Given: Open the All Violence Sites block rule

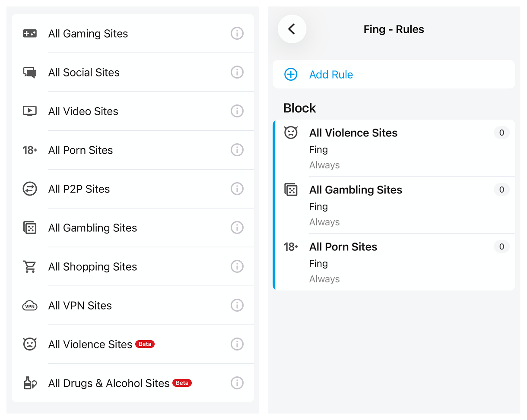Looking at the screenshot, I should pos(353,133).
